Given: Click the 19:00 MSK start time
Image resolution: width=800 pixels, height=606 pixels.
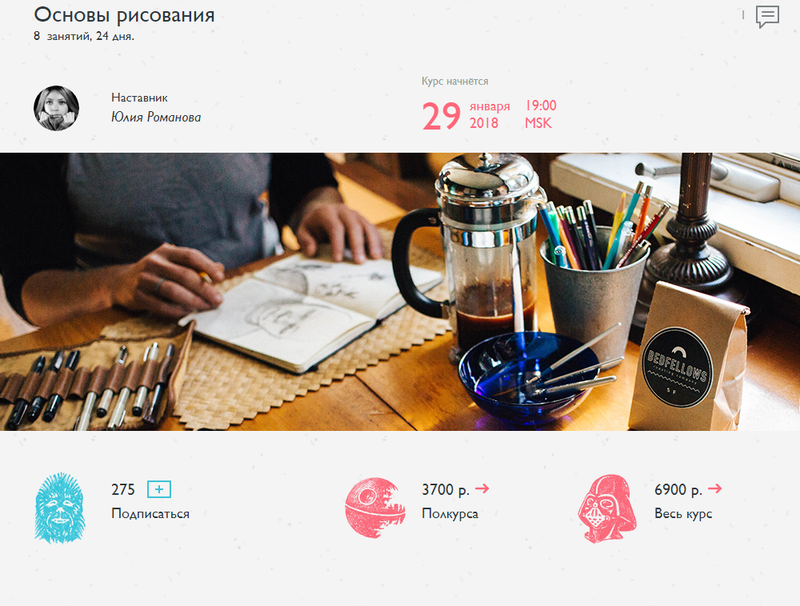Looking at the screenshot, I should pyautogui.click(x=541, y=114).
